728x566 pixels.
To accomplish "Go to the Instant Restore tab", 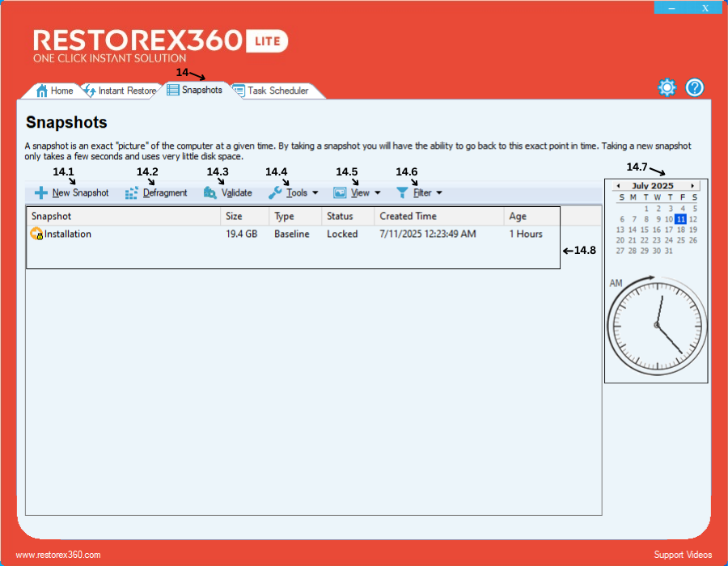I will point(120,91).
